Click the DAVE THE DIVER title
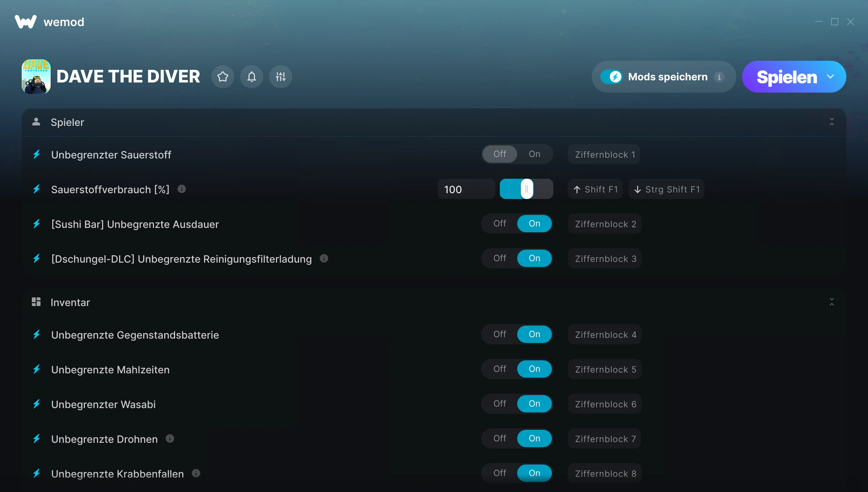Image resolution: width=868 pixels, height=492 pixels. click(128, 77)
